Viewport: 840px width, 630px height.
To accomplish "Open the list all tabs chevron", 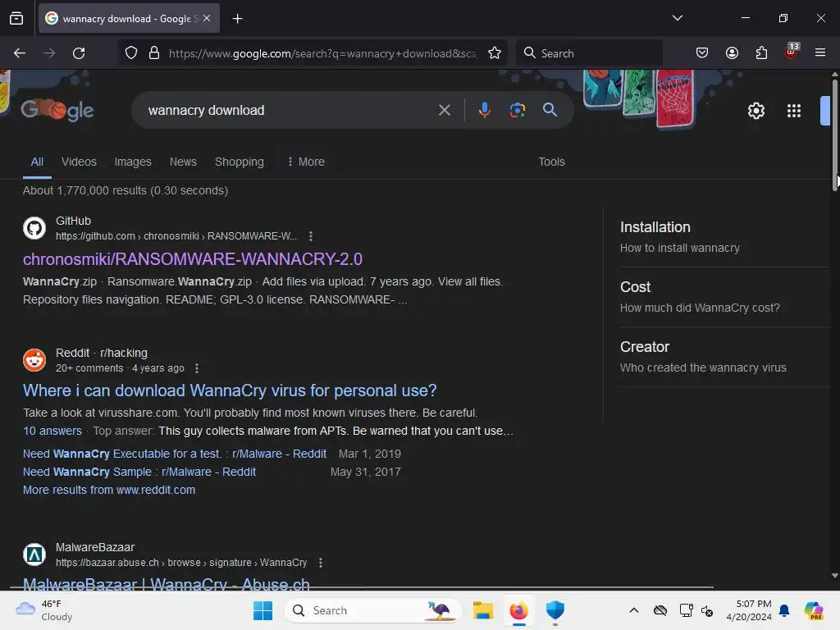I will point(677,18).
